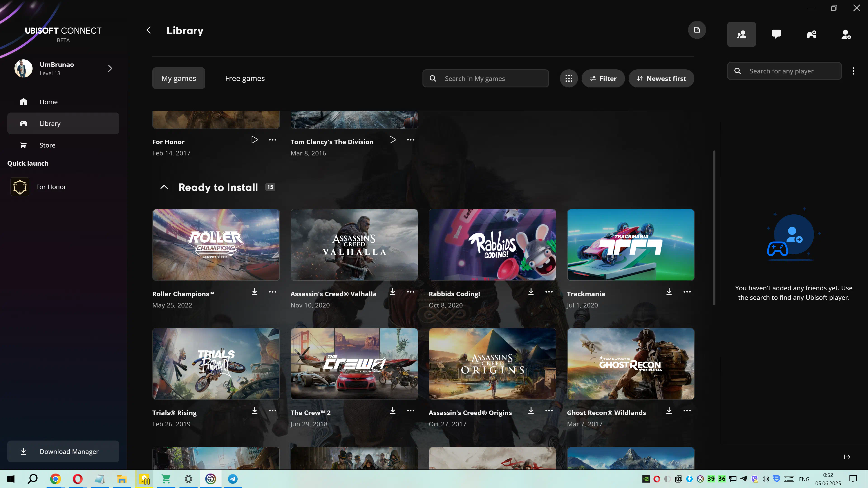This screenshot has height=488, width=868.
Task: Open Rabbids Coding cover thumbnail
Action: tap(492, 245)
